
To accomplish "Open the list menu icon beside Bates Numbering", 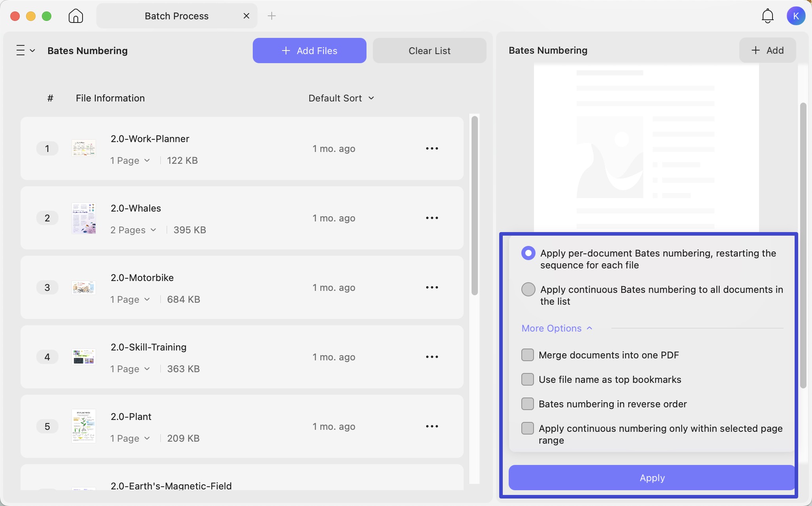I will pos(25,51).
